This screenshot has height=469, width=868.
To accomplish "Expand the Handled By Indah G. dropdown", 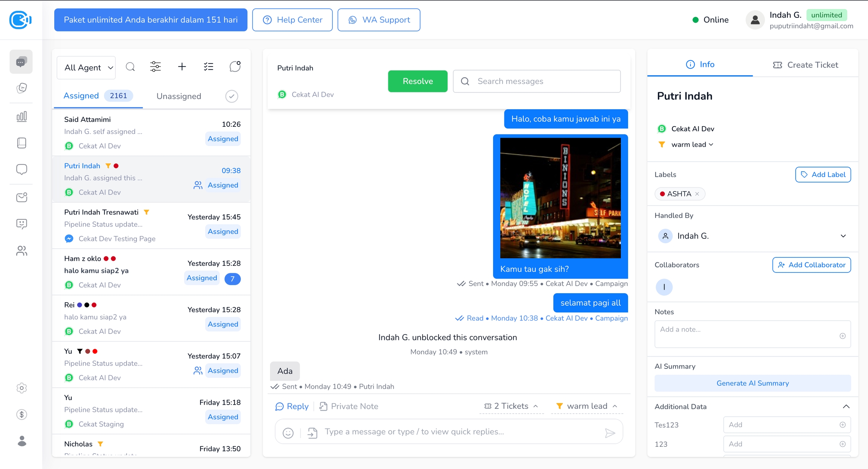I will pyautogui.click(x=843, y=236).
